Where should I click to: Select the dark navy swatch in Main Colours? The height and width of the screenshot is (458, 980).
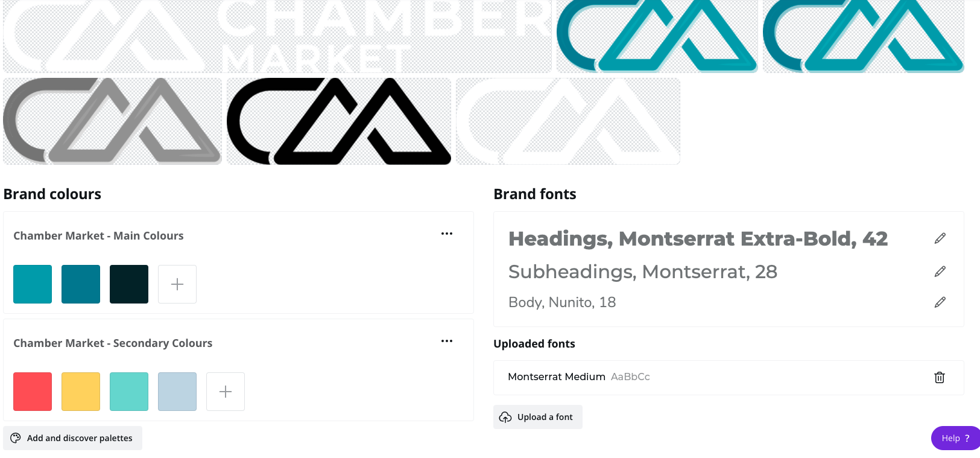(128, 284)
